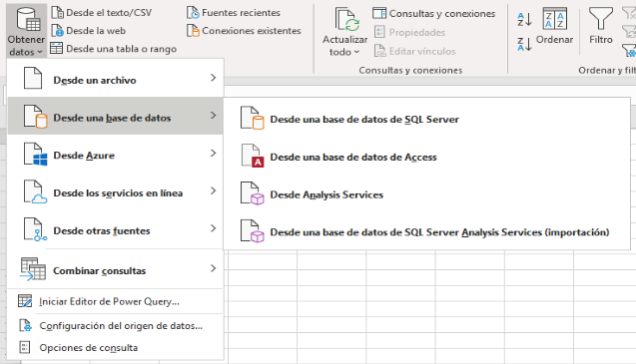Click Desde el texto/CSV label
Image resolution: width=636 pixels, height=364 pixels.
point(109,13)
